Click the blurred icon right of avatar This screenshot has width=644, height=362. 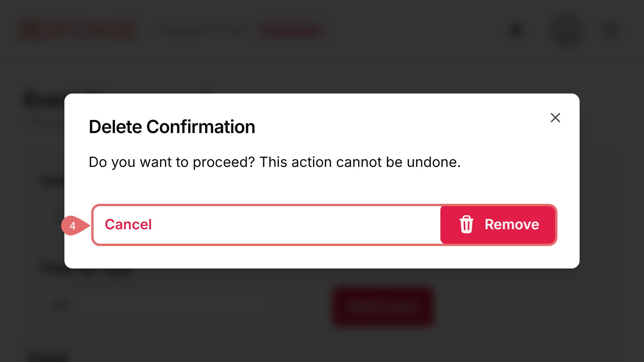click(611, 31)
